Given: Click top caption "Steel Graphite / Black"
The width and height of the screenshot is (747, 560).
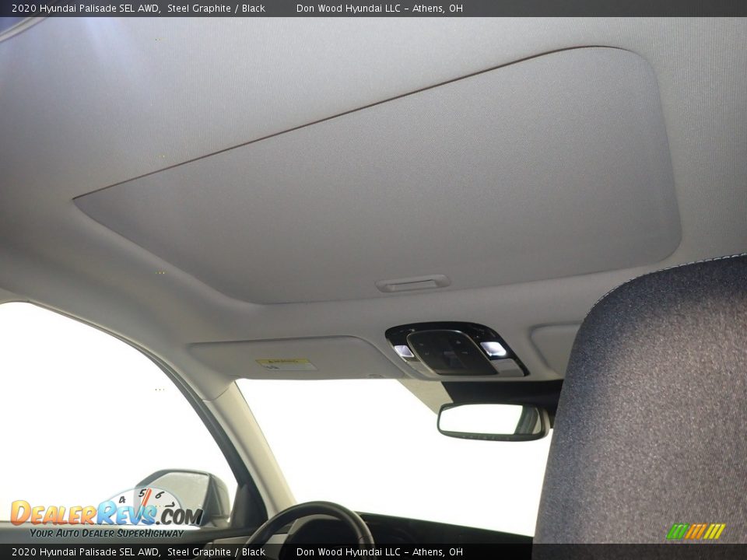Looking at the screenshot, I should (216, 9).
